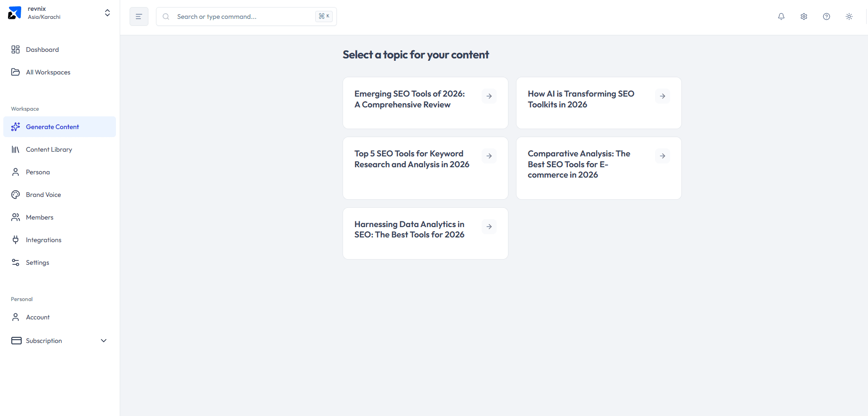Select Generate Content menu item
Image resolution: width=868 pixels, height=416 pixels.
coord(59,127)
